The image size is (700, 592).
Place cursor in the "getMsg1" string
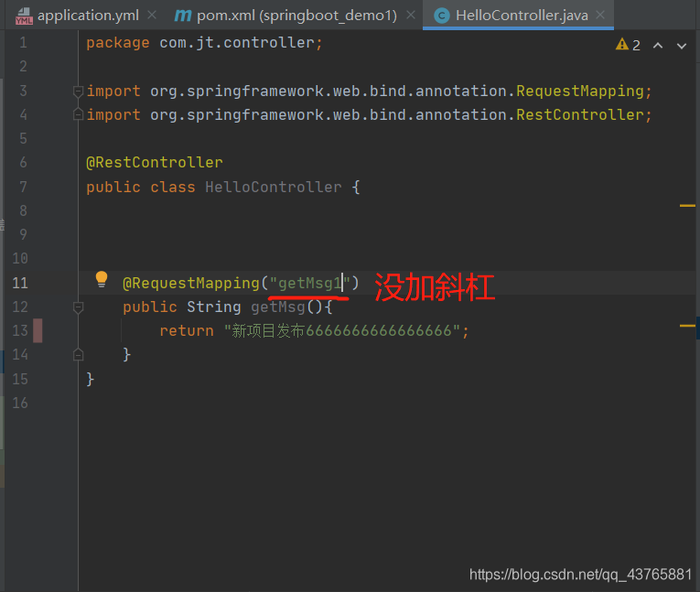click(x=309, y=284)
